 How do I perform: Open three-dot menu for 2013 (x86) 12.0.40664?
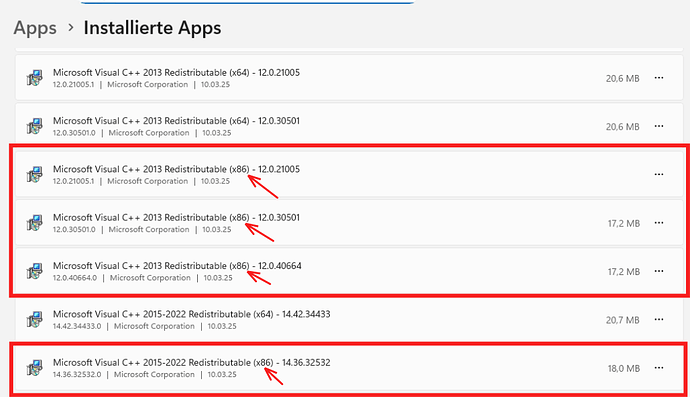point(659,271)
